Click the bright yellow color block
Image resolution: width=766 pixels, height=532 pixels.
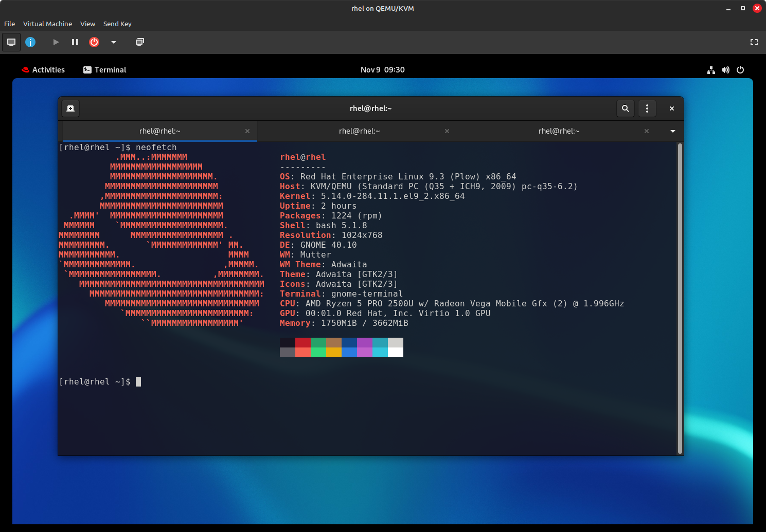pos(334,352)
